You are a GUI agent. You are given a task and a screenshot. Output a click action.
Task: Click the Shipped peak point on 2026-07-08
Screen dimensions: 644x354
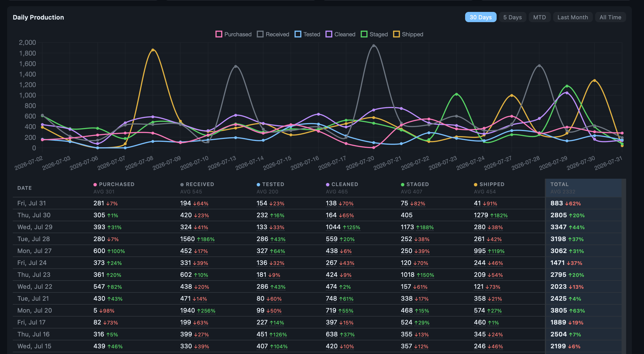[x=153, y=50]
